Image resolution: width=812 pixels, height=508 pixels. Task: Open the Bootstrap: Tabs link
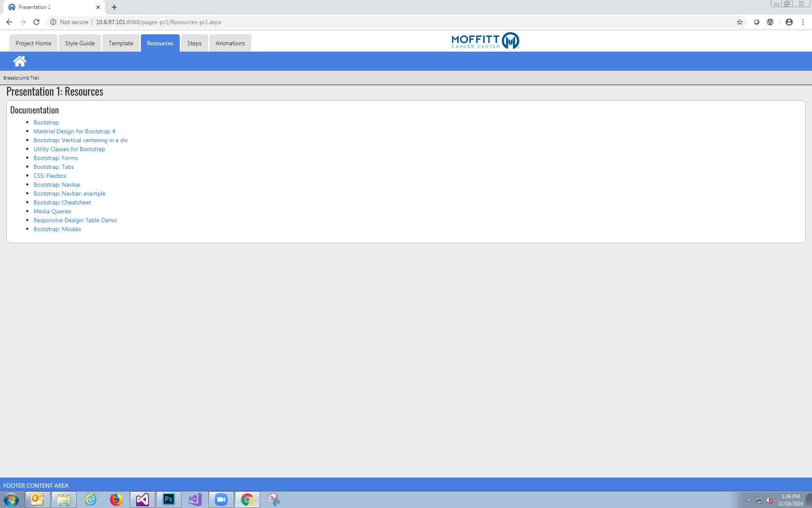[54, 167]
